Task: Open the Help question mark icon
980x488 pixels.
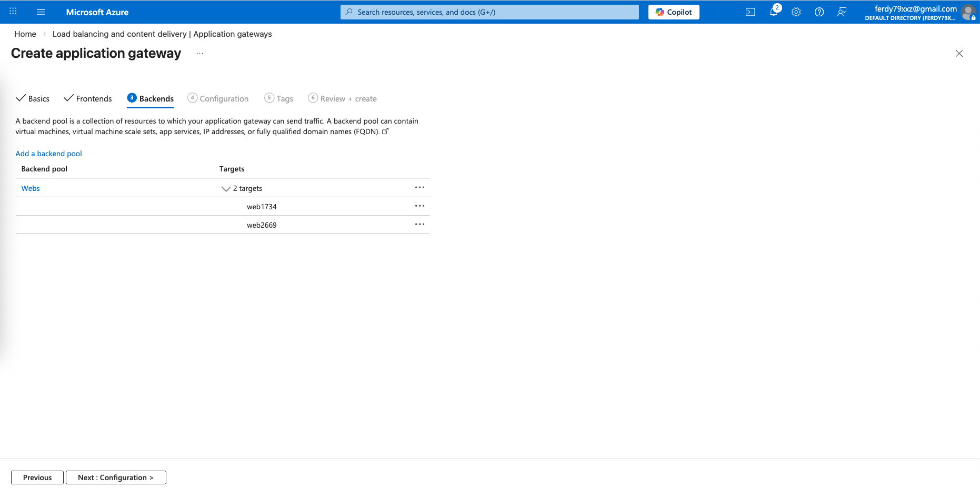Action: coord(819,12)
